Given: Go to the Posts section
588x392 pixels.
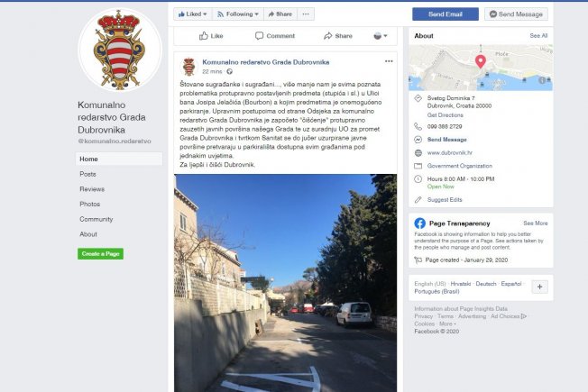Looking at the screenshot, I should [x=87, y=174].
